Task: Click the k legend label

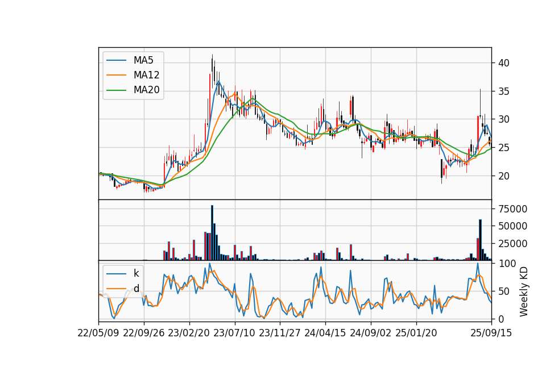Action: coord(136,273)
